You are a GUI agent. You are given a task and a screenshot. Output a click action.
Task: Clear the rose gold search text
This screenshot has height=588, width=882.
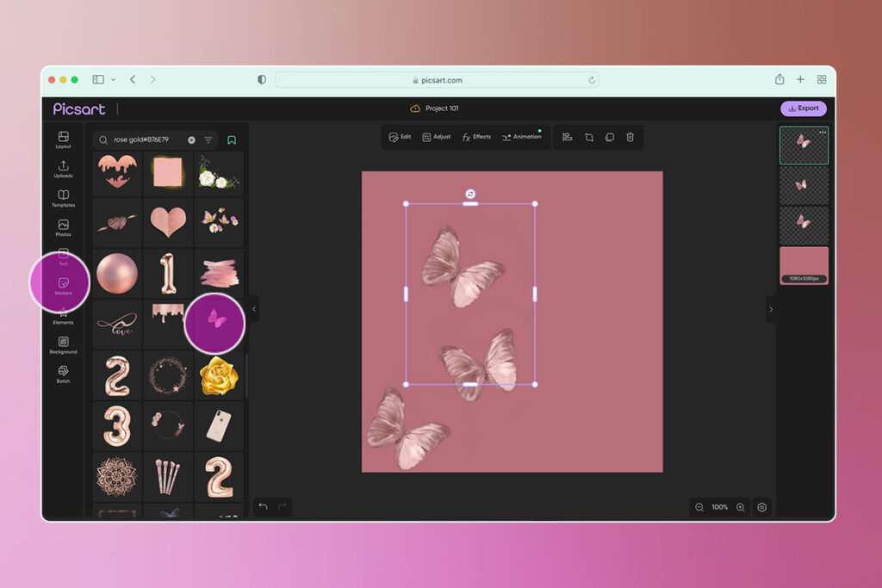(191, 139)
